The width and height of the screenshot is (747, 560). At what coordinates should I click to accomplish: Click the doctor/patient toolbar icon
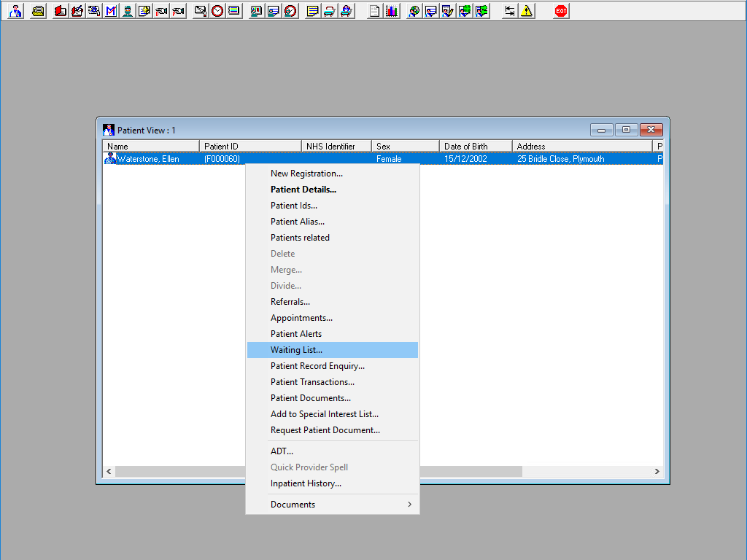pyautogui.click(x=16, y=11)
